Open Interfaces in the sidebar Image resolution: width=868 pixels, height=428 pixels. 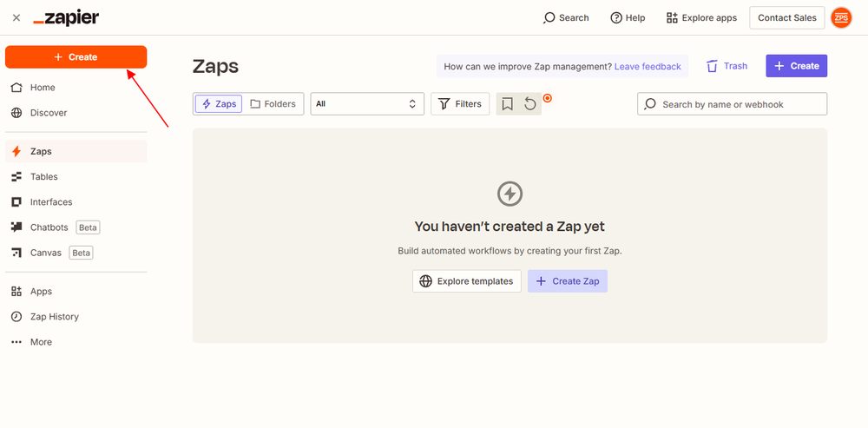point(76,202)
